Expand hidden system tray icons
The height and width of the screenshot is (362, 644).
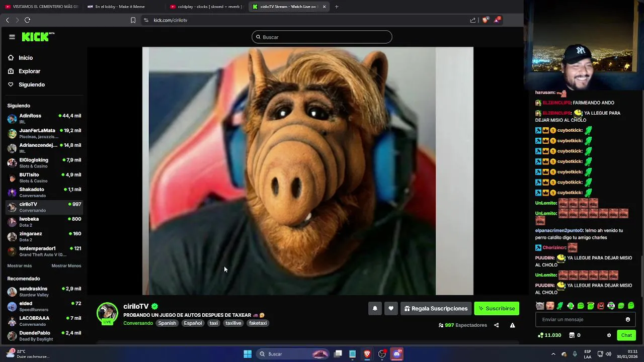553,354
